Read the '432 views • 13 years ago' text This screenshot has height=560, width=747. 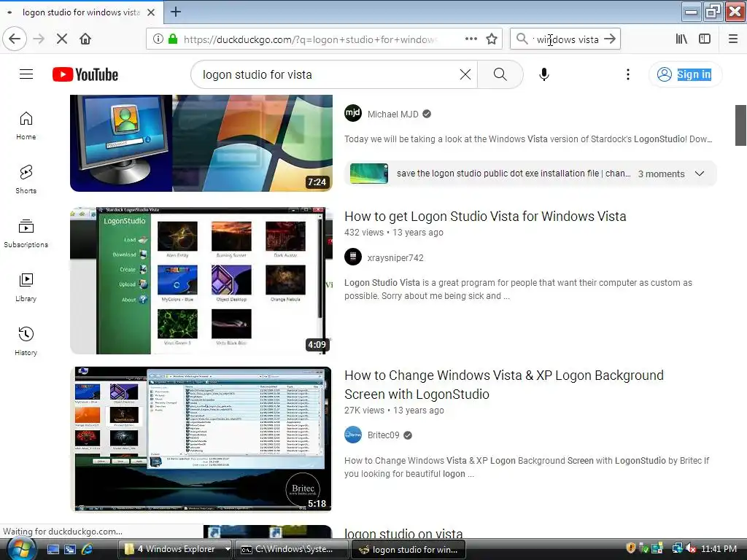(x=393, y=233)
